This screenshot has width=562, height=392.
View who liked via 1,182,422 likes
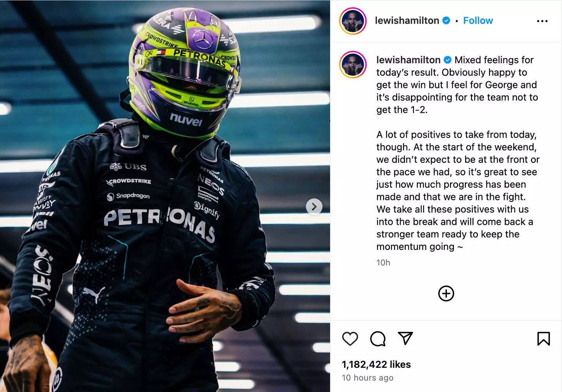coord(376,364)
